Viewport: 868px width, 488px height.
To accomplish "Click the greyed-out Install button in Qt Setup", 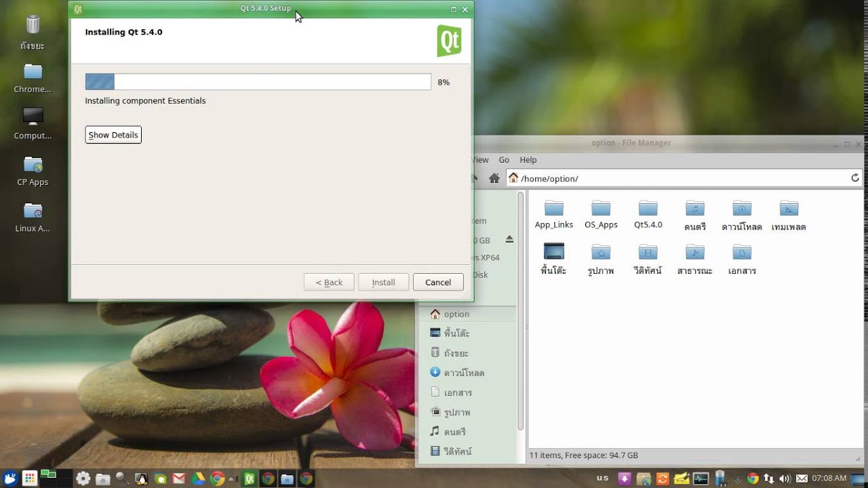I will (383, 282).
